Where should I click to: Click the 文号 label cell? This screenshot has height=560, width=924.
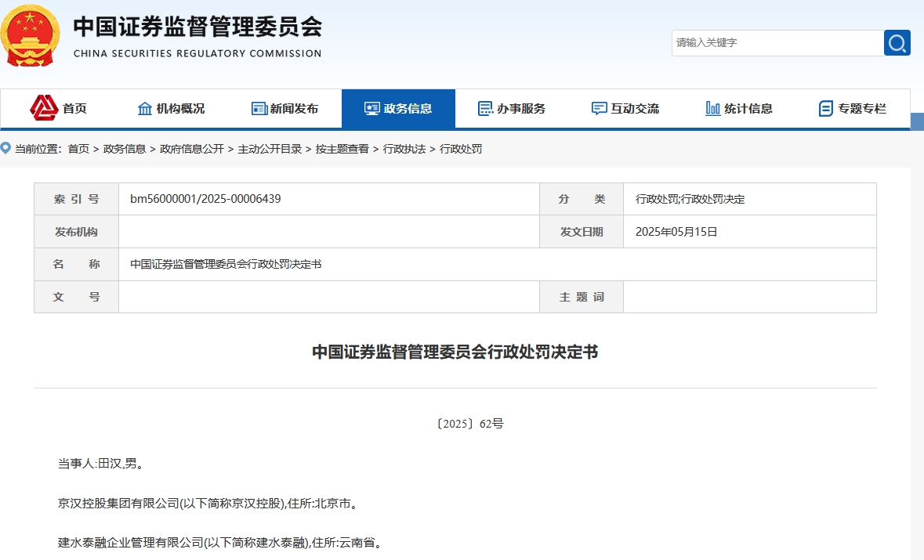pyautogui.click(x=77, y=297)
